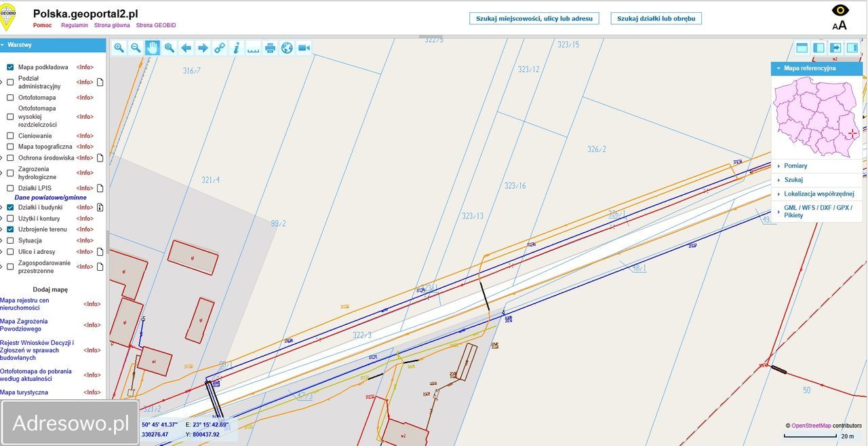Expand the Pomiary panel section
Image resolution: width=868 pixels, height=446 pixels.
795,166
